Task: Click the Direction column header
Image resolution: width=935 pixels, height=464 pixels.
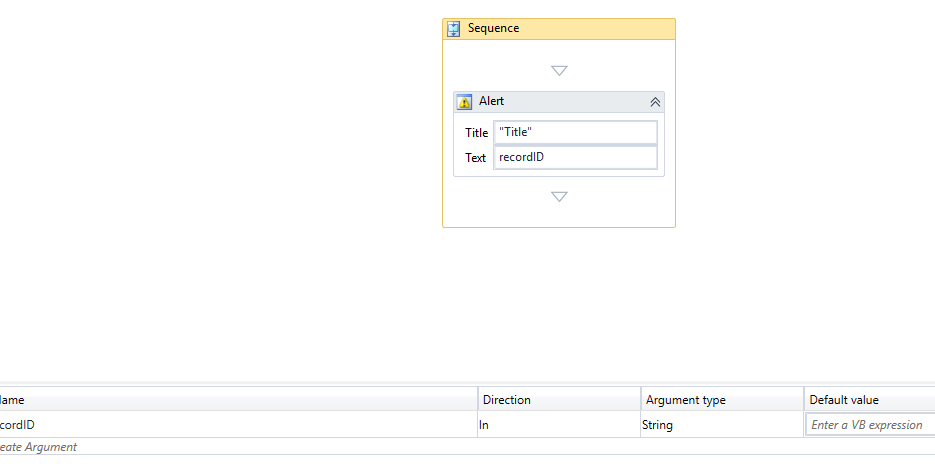Action: point(559,400)
